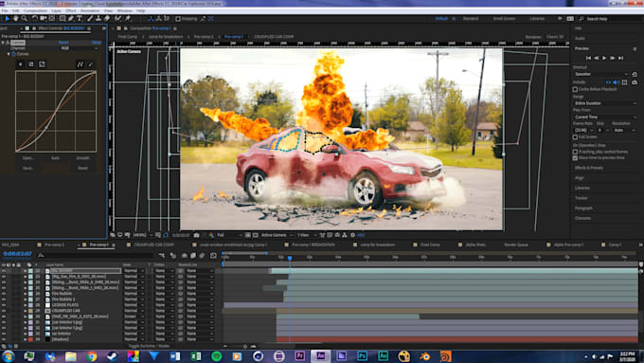This screenshot has height=363, width=644.
Task: Open the viewer resolution Full dropdown
Action: click(x=229, y=235)
